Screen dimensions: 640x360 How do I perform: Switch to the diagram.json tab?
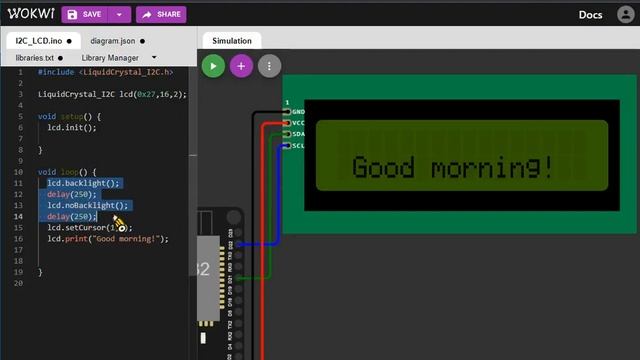coord(117,41)
